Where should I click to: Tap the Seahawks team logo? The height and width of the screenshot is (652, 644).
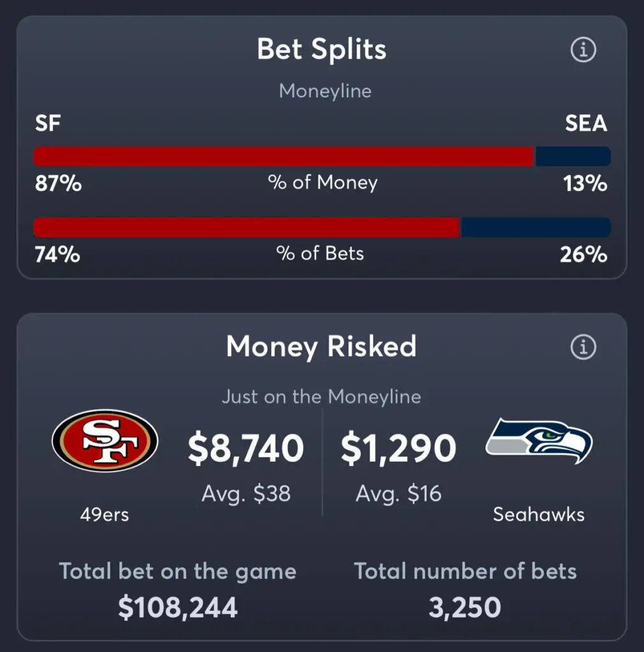coord(539,441)
